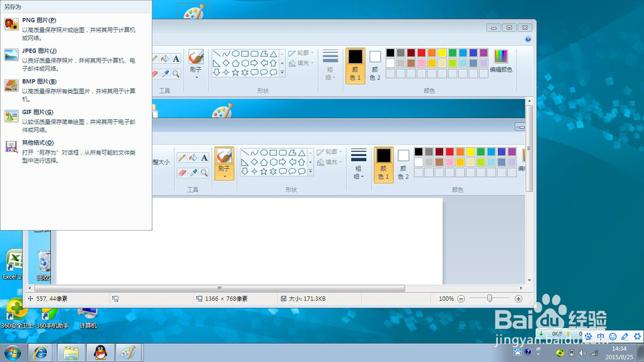Pick the red swatch in upper palette

[421, 53]
